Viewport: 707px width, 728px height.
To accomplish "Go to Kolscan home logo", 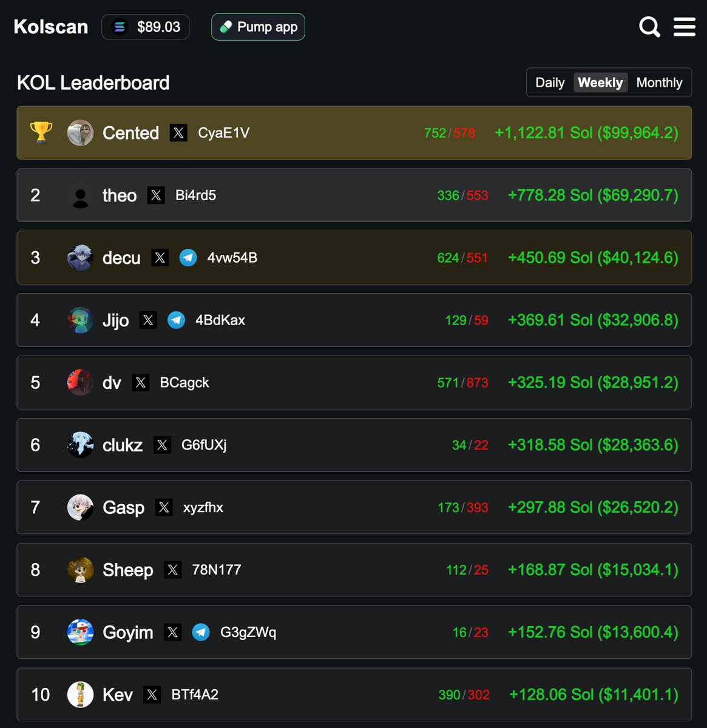I will point(51,27).
